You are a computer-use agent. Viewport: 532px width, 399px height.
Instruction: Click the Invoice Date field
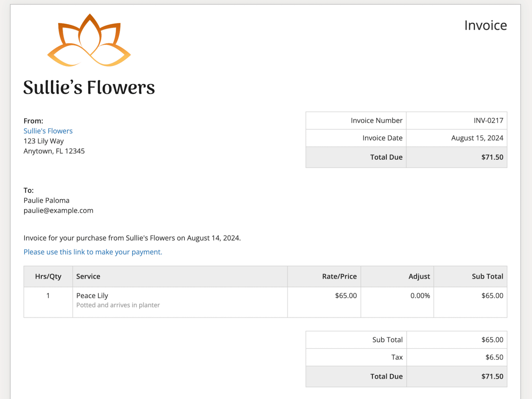point(382,138)
